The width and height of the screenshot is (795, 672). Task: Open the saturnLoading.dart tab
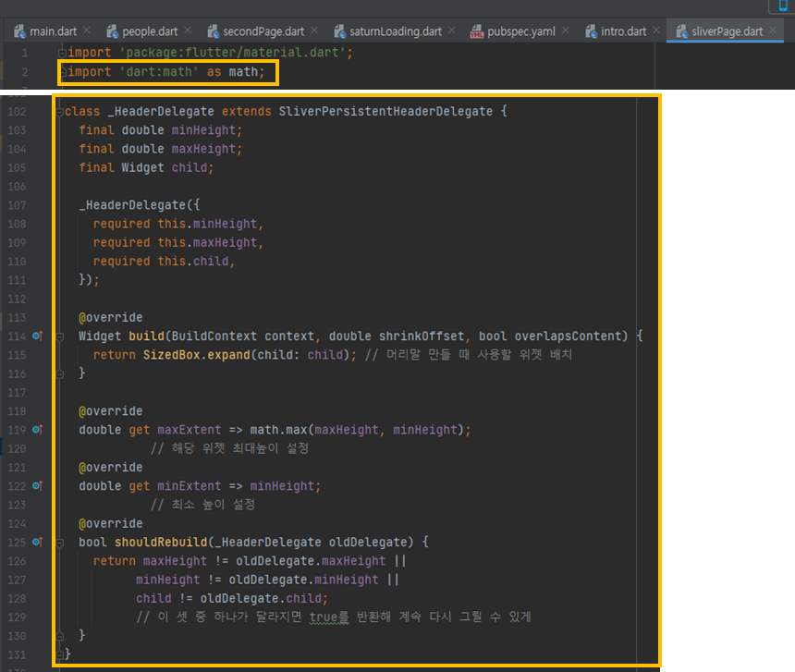395,31
